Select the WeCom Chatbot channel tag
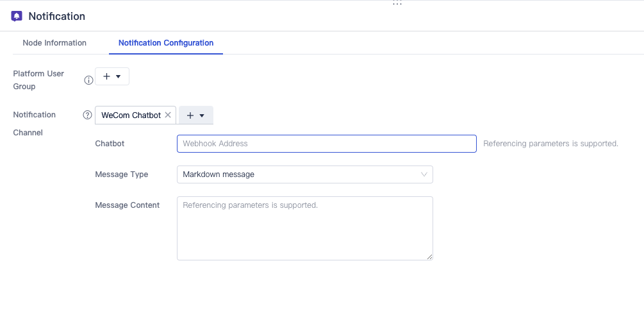The width and height of the screenshot is (644, 331). point(131,115)
